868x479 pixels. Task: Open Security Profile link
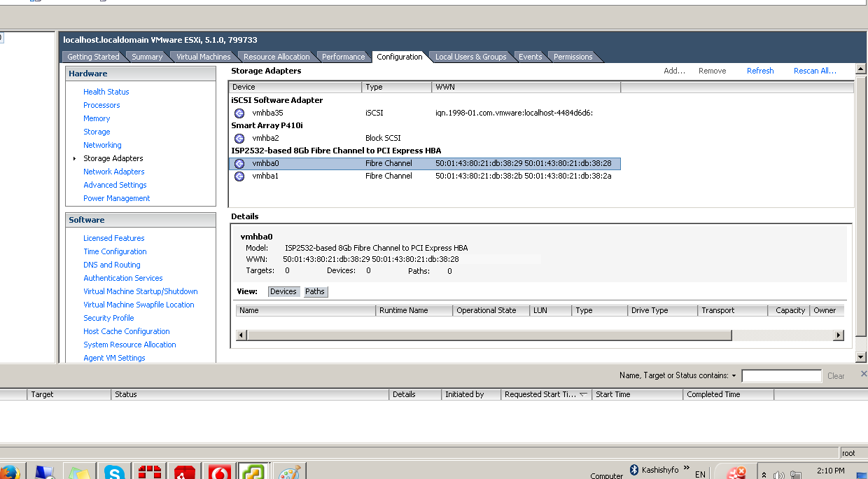point(108,318)
